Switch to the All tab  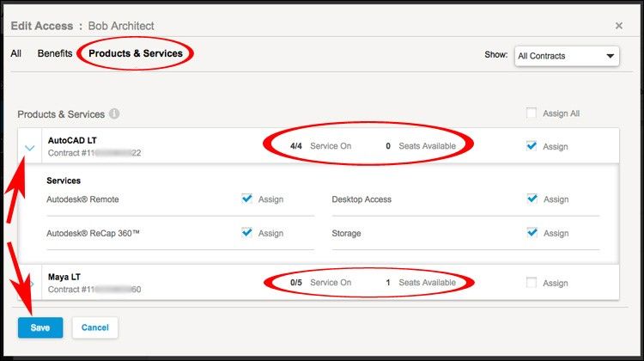[16, 53]
